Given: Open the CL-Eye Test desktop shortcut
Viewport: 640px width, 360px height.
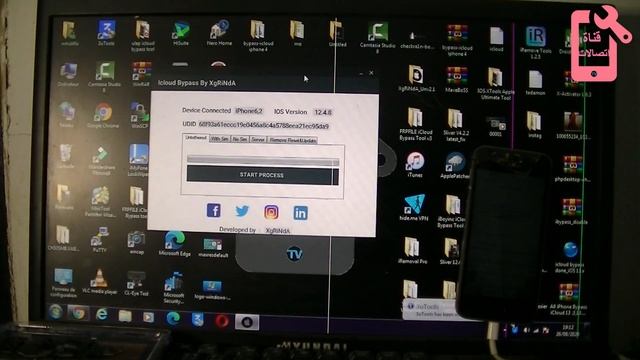Looking at the screenshot, I should (136, 283).
